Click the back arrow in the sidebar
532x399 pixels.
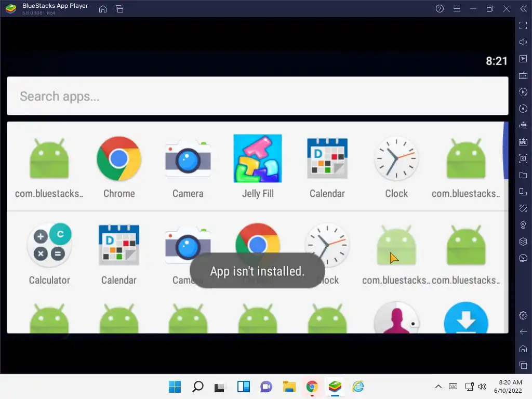click(x=523, y=332)
